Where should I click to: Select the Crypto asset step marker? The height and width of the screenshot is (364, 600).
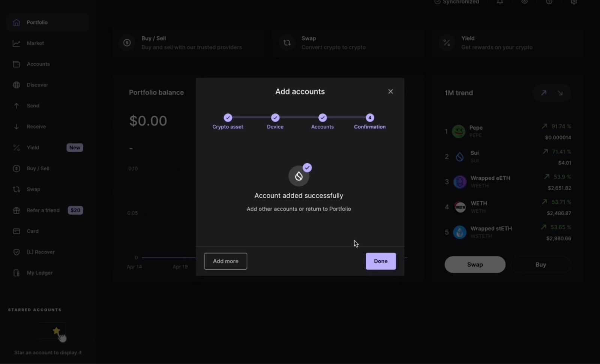pos(228,118)
